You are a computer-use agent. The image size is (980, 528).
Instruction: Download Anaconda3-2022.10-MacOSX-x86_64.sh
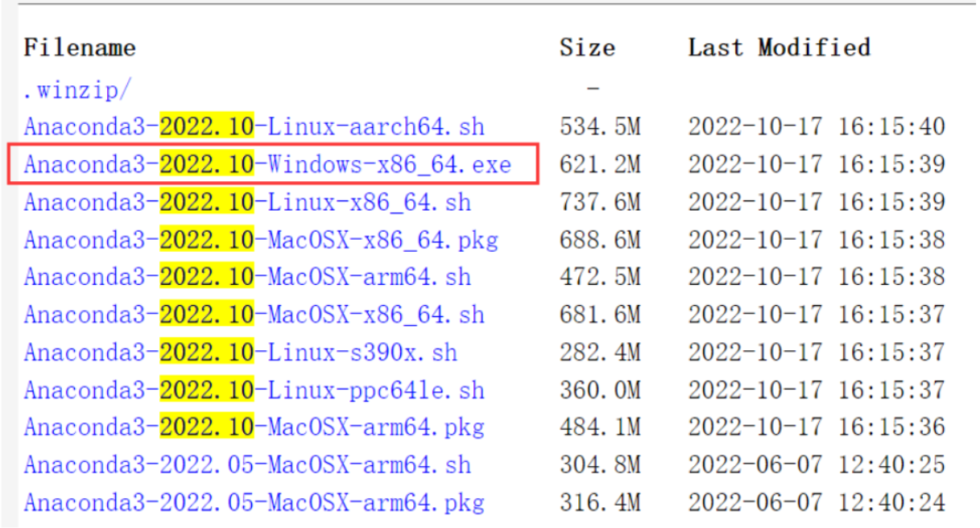click(x=254, y=315)
